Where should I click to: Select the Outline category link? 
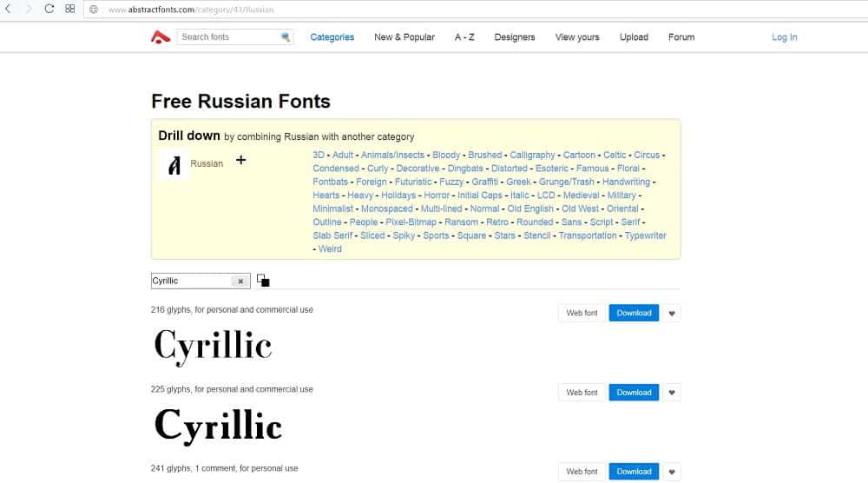(327, 222)
